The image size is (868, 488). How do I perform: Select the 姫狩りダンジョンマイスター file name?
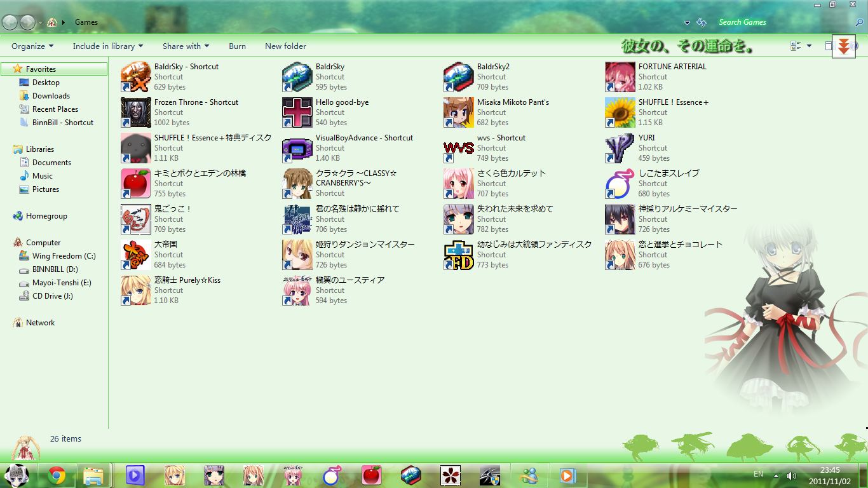[x=365, y=244]
